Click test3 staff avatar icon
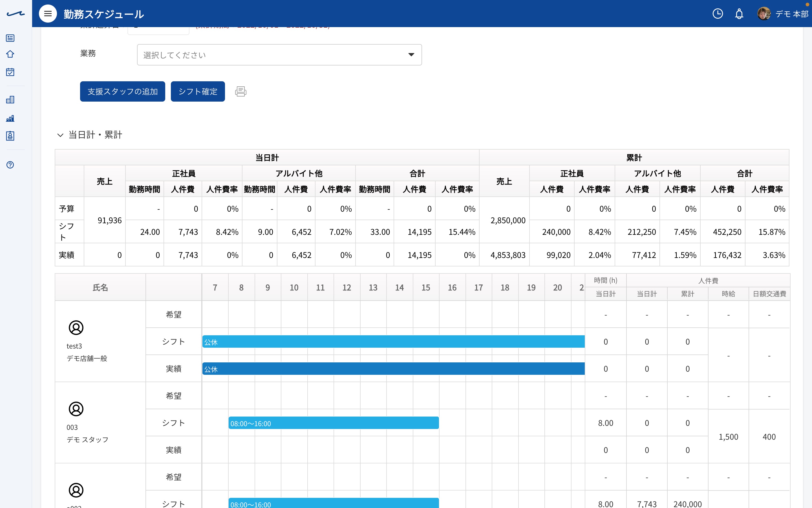The height and width of the screenshot is (508, 812). tap(76, 328)
